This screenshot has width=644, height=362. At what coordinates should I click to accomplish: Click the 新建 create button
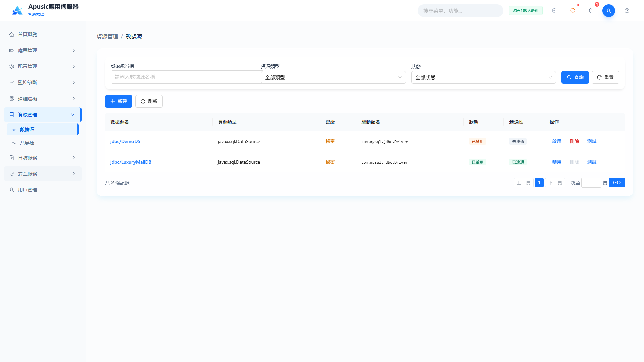[x=119, y=101]
